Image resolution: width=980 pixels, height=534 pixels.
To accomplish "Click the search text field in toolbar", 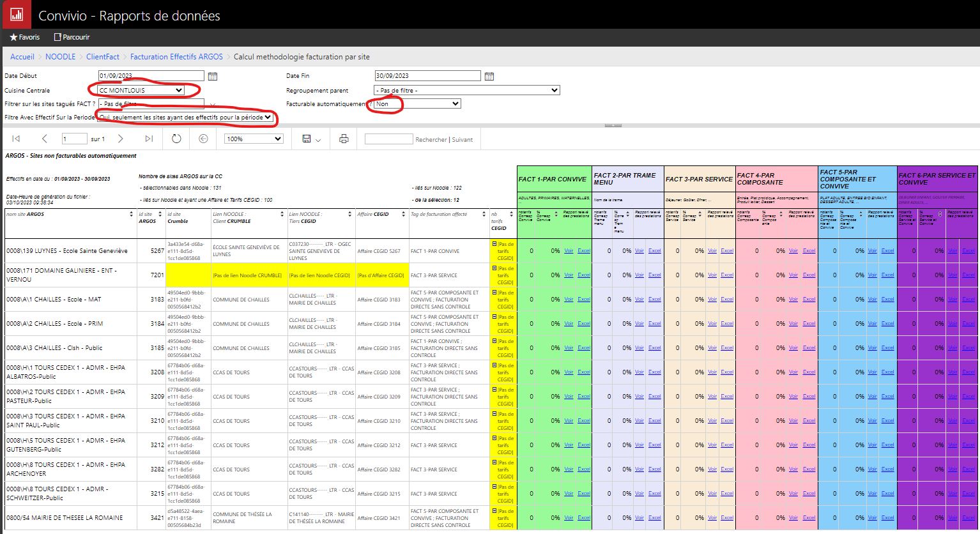I will click(388, 139).
